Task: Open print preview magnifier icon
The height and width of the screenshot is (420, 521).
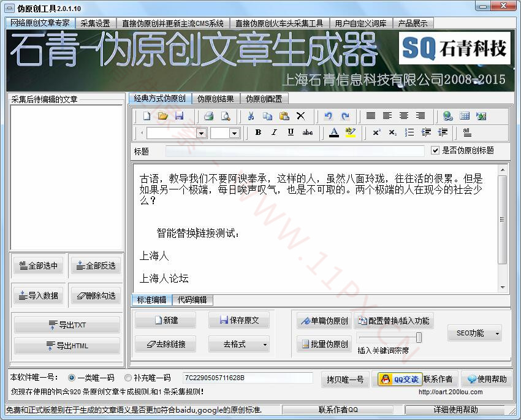Action: (226, 116)
